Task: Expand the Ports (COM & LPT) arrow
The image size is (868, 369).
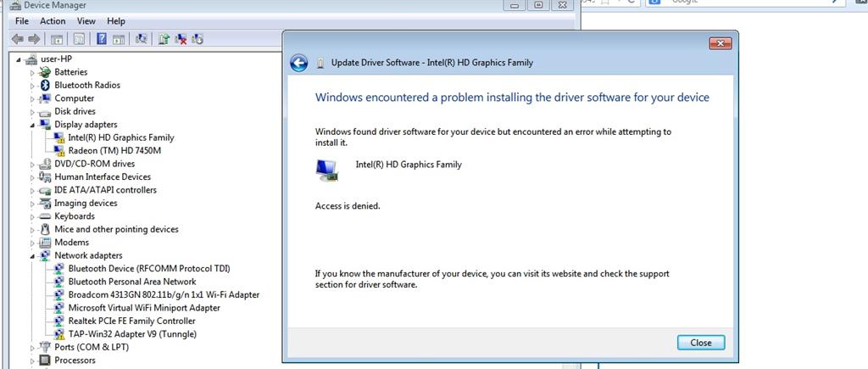Action: pyautogui.click(x=33, y=348)
